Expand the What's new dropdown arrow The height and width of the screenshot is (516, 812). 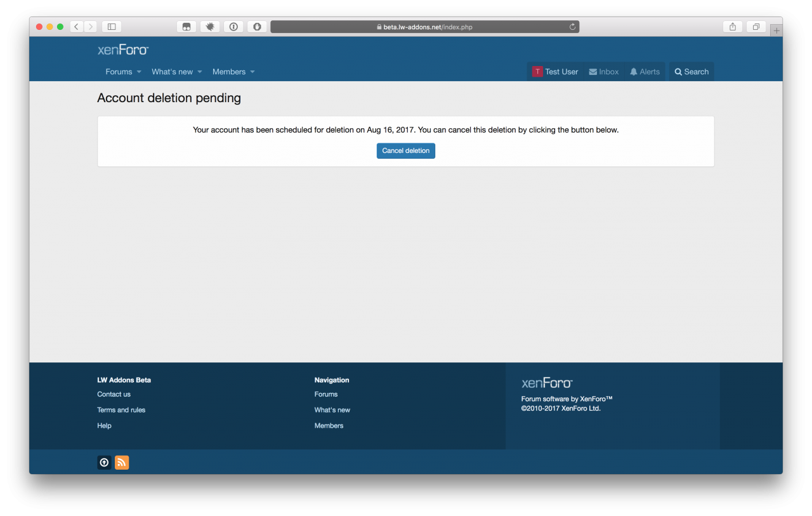tap(200, 72)
